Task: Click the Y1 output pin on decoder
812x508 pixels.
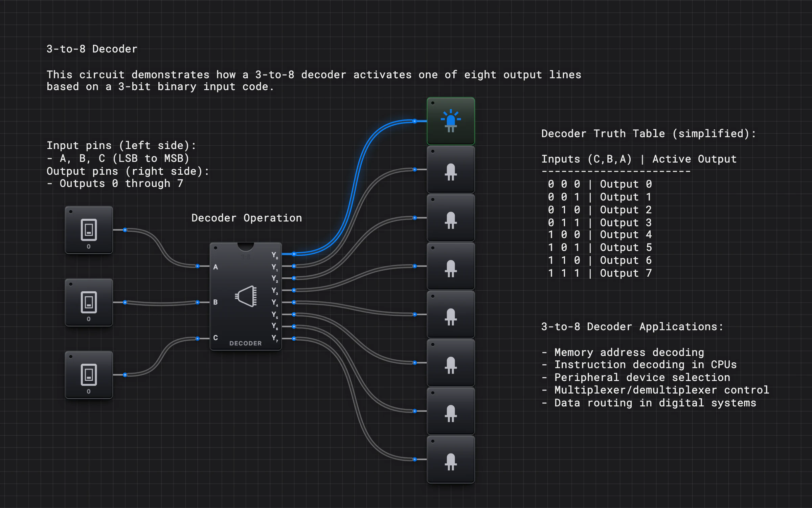Action: [294, 266]
